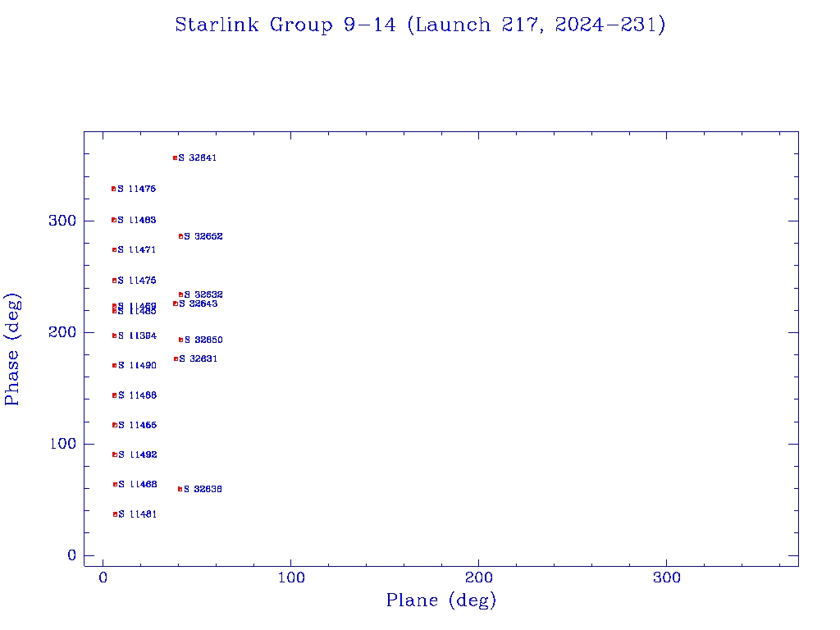Select the S 11471 data point label
Image resolution: width=840 pixels, height=630 pixels.
pyautogui.click(x=137, y=249)
